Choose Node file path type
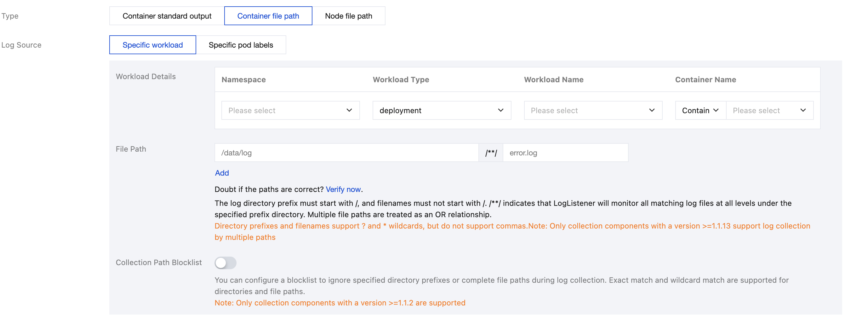This screenshot has height=319, width=868. coord(348,16)
